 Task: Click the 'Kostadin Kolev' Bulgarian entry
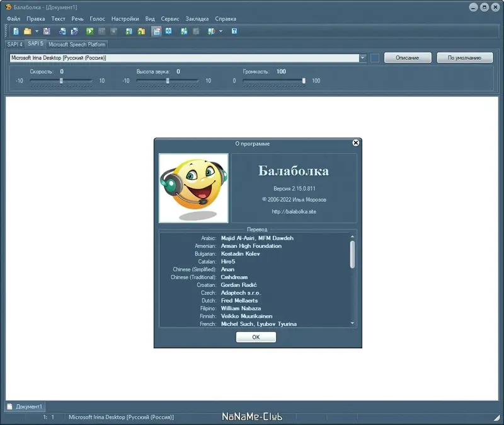240,254
